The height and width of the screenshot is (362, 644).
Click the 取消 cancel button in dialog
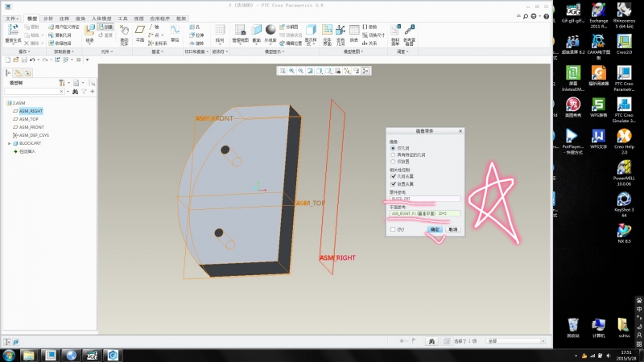[x=453, y=229]
